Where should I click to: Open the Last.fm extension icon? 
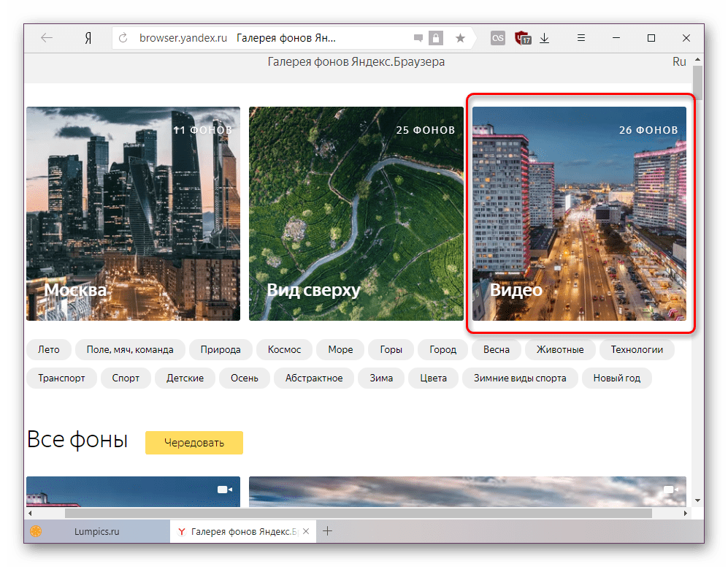point(498,38)
